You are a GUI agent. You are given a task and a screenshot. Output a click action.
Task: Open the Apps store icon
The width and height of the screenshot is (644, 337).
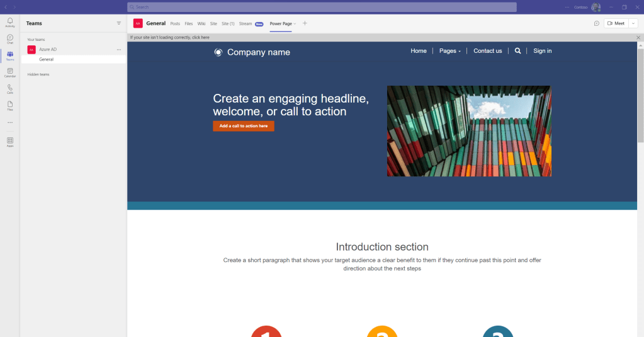(9, 142)
